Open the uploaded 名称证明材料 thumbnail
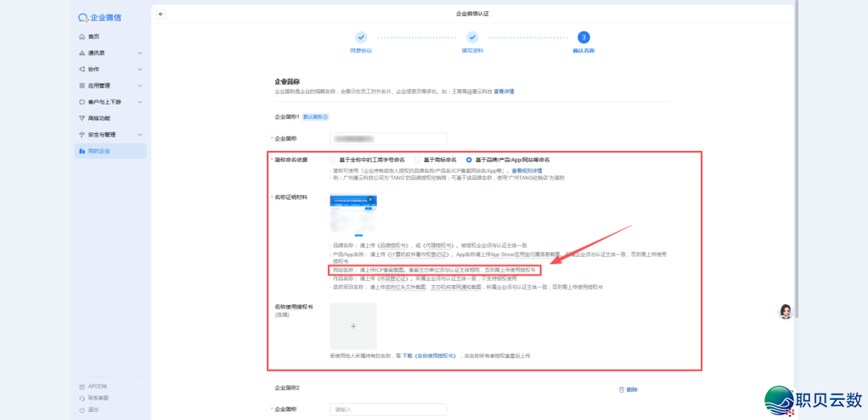 pos(353,216)
